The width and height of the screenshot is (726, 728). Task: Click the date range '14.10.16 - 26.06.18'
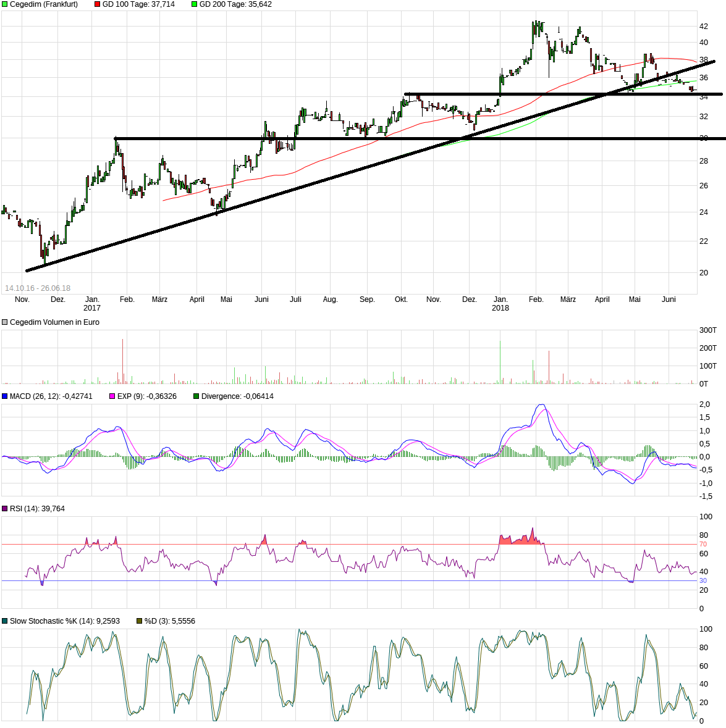(x=38, y=288)
